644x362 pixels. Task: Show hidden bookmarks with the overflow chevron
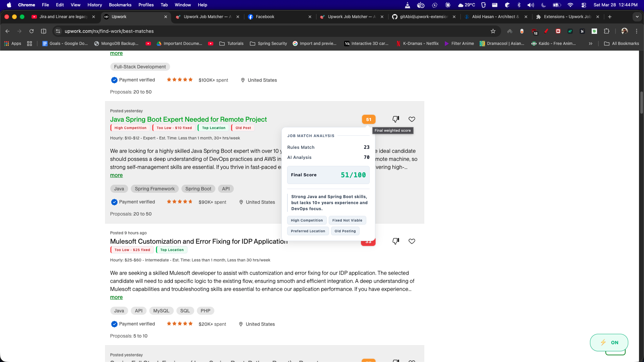click(590, 44)
